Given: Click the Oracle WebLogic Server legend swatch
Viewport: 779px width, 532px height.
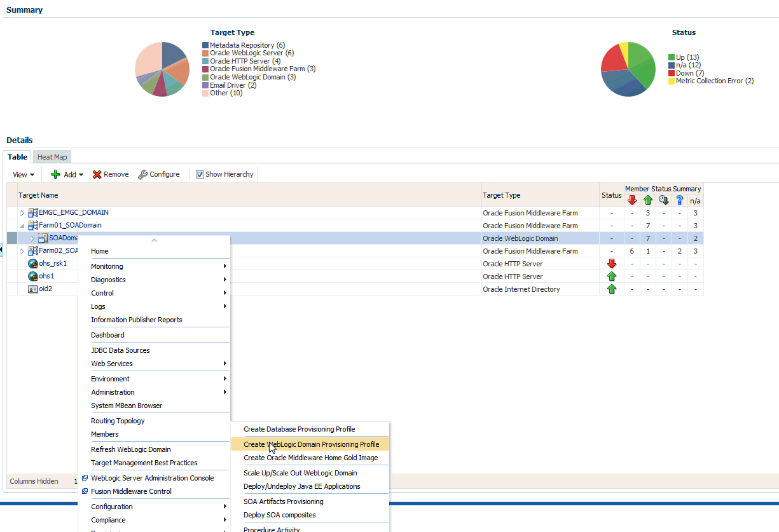Looking at the screenshot, I should point(205,53).
